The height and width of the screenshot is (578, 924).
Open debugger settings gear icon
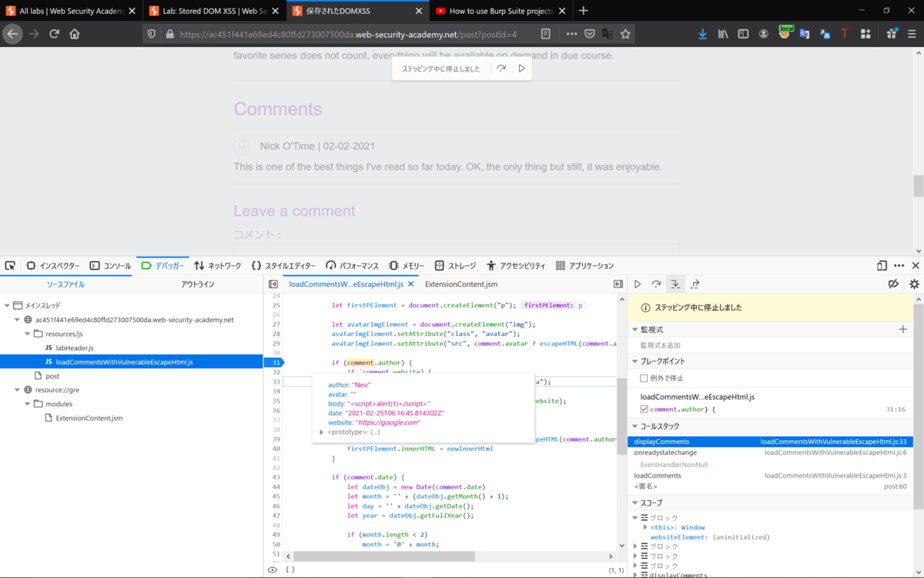tap(914, 284)
